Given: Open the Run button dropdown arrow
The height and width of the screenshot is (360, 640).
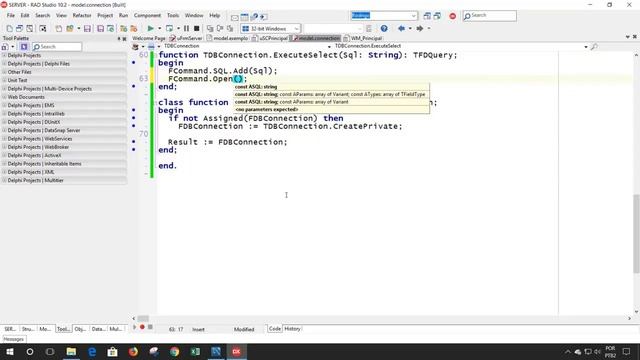Looking at the screenshot, I should tap(159, 29).
